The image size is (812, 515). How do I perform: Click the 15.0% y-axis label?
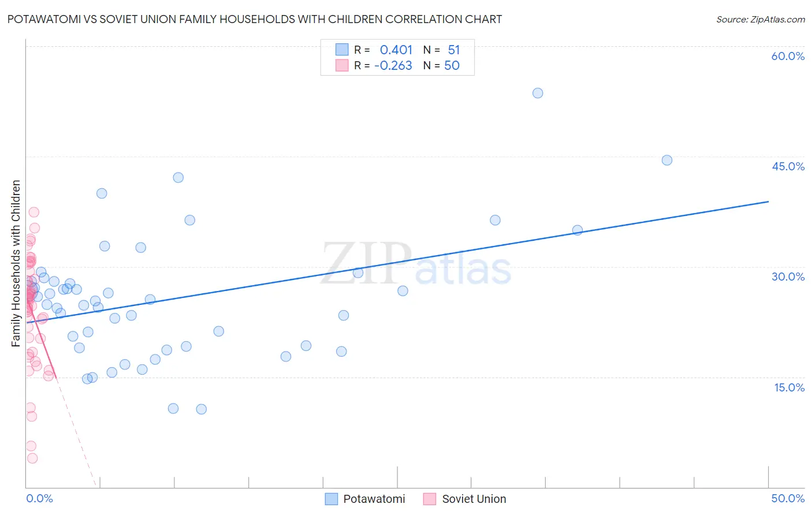[789, 387]
